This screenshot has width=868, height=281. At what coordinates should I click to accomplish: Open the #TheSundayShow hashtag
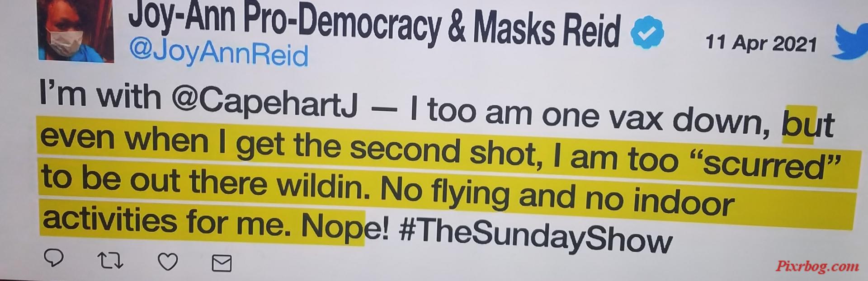coord(536,238)
